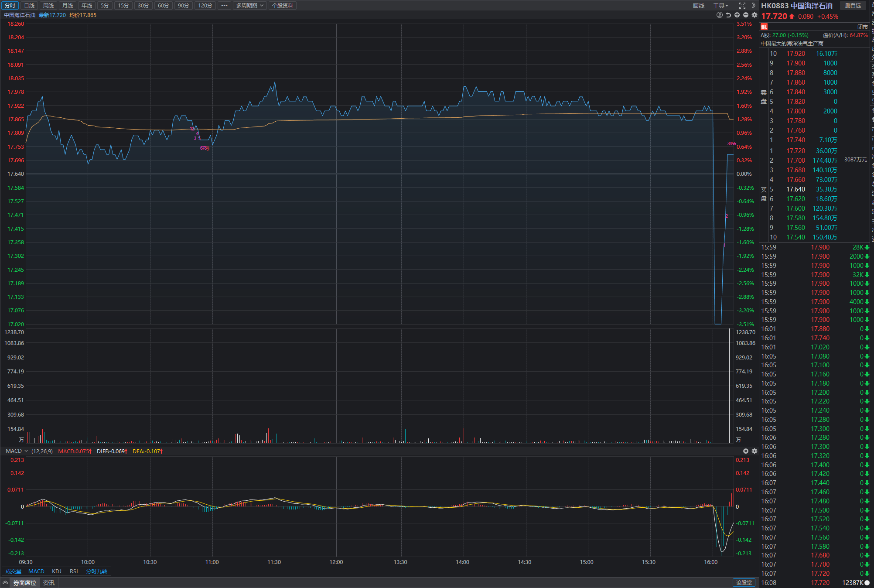The height and width of the screenshot is (588, 874).
Task: Click the circled 速 quick icon
Action: [720, 15]
